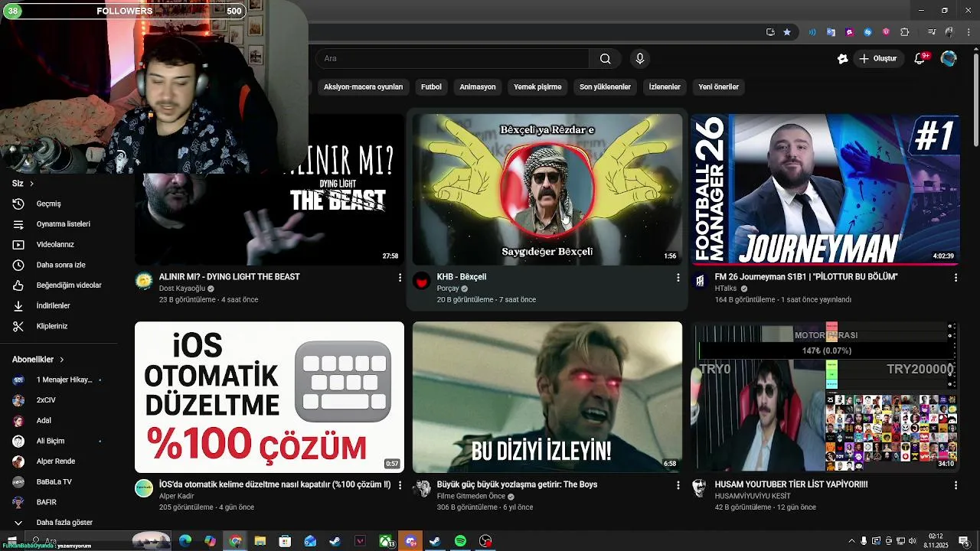This screenshot has height=551, width=980.
Task: Open the media control music-note icon
Action: pyautogui.click(x=932, y=32)
